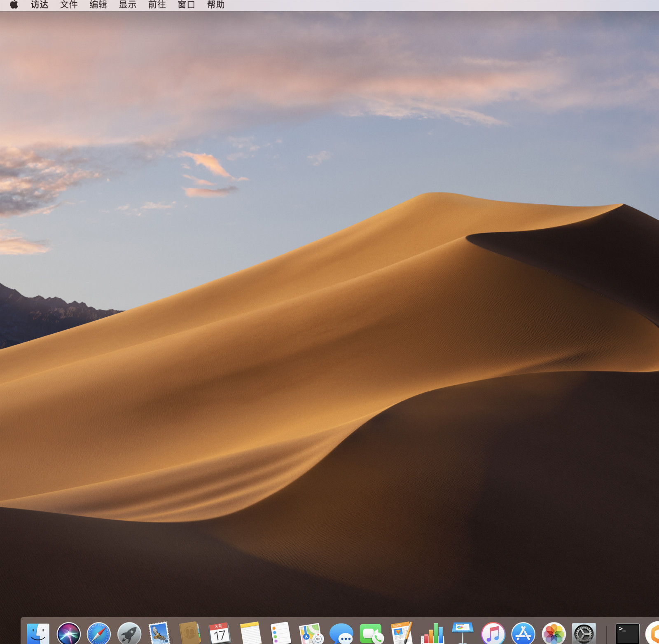This screenshot has width=659, height=644.
Task: Open iTunes music note icon
Action: (x=493, y=633)
